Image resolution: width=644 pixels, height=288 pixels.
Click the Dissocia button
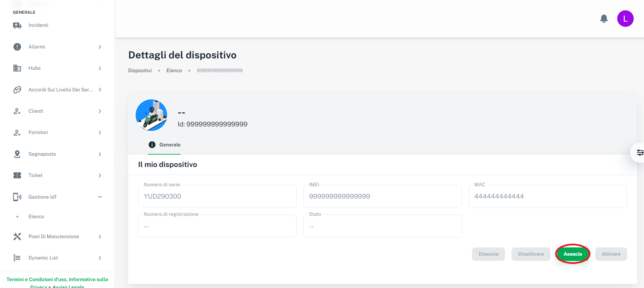[488, 254]
